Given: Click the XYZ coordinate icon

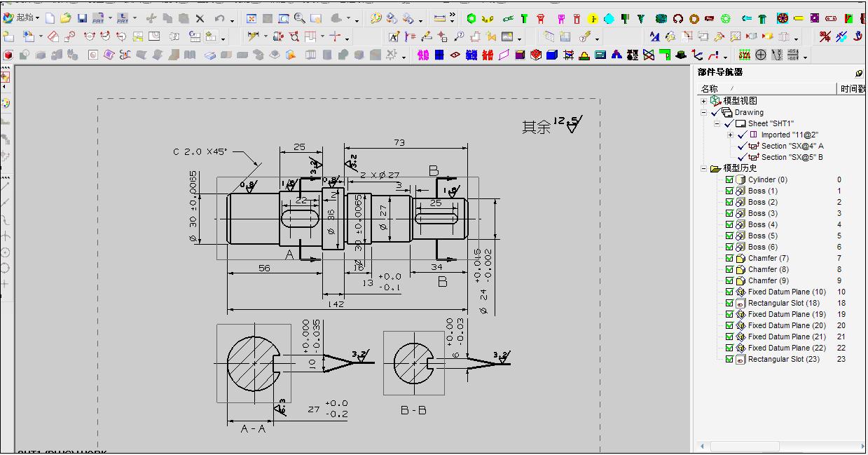Looking at the screenshot, I should coord(777,55).
